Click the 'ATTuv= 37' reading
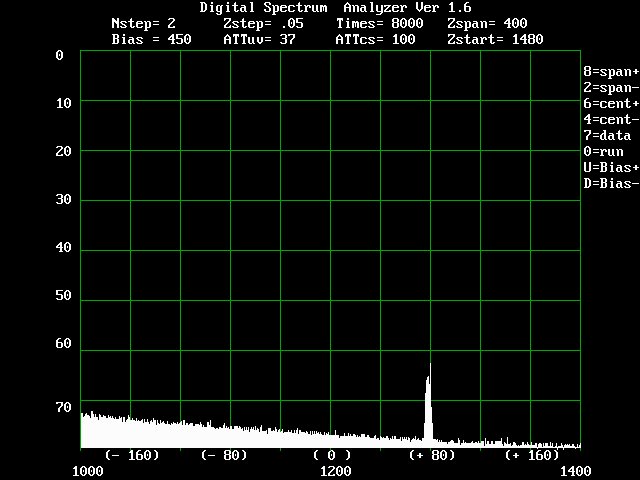This screenshot has height=480, width=640. (259, 40)
